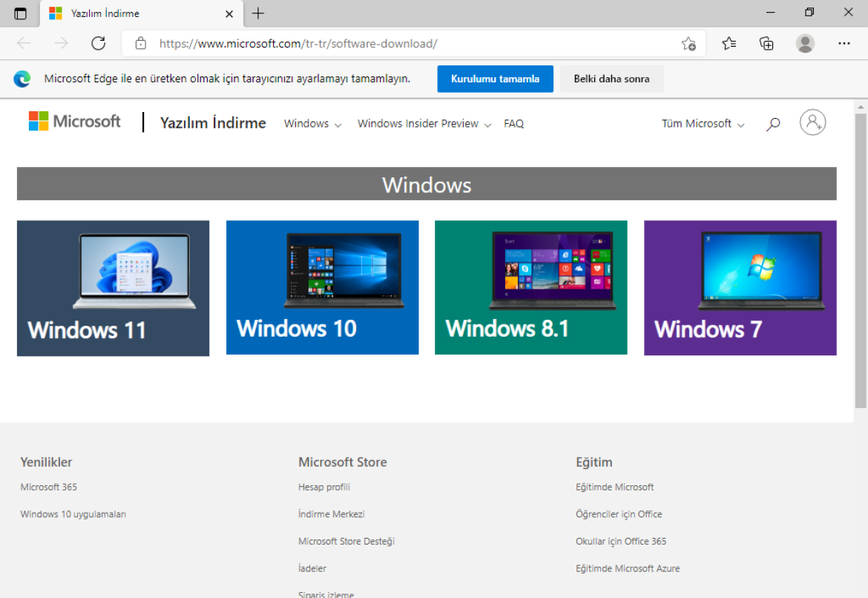Open the browser profile avatar
Viewport: 868px width, 598px height.
[805, 43]
